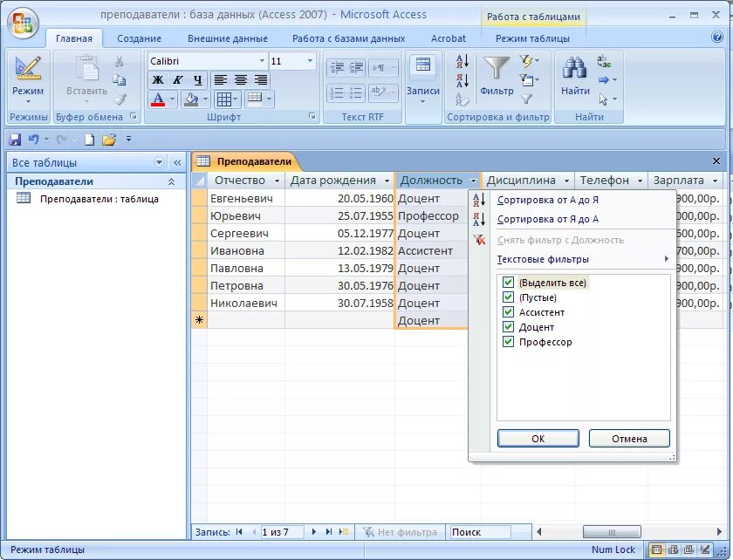Open the Acrobat ribbon tab

click(448, 38)
